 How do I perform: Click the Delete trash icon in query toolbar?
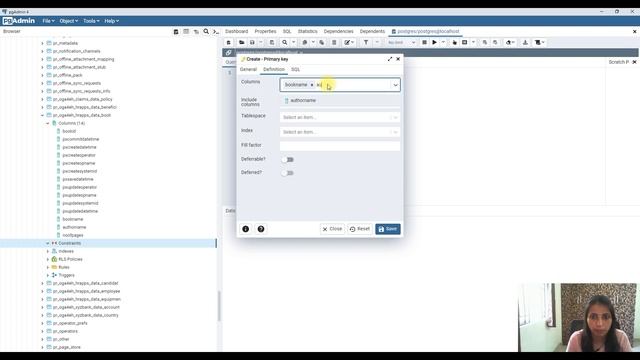pos(334,42)
